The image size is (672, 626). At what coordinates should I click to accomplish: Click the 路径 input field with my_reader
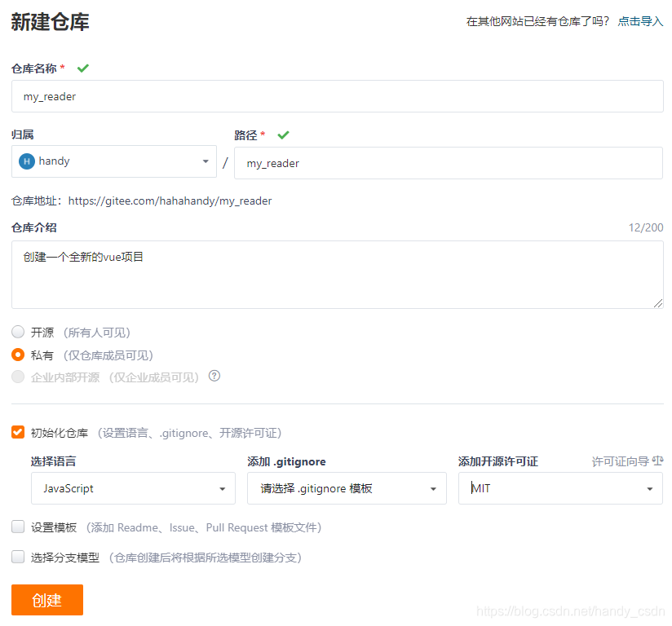tap(449, 163)
